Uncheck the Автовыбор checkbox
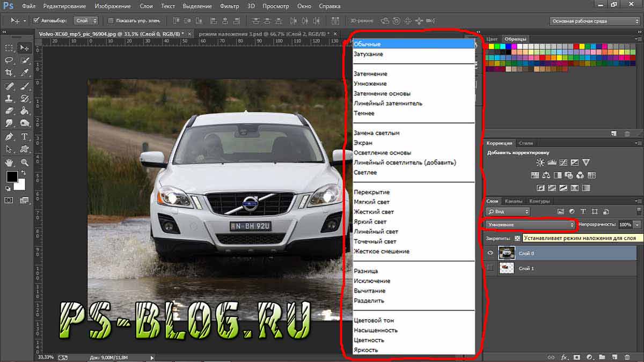Viewport: 644px width, 362px height. click(x=36, y=21)
